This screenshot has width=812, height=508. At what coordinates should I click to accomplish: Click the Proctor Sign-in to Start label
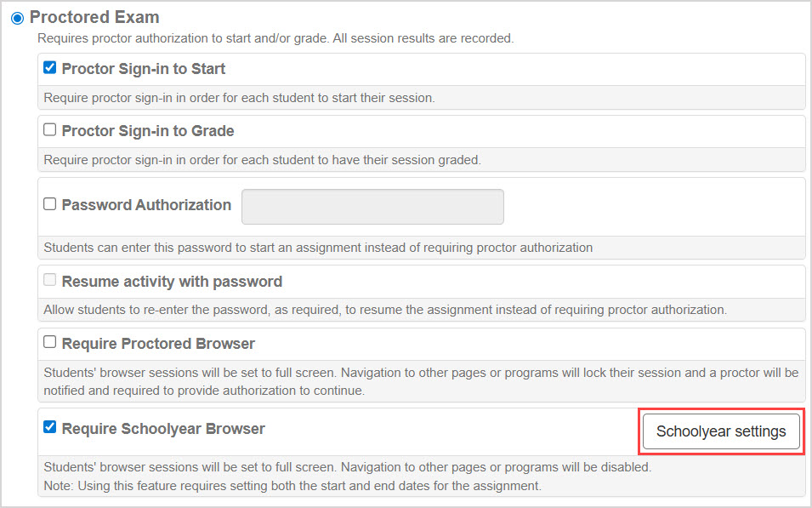pyautogui.click(x=143, y=70)
